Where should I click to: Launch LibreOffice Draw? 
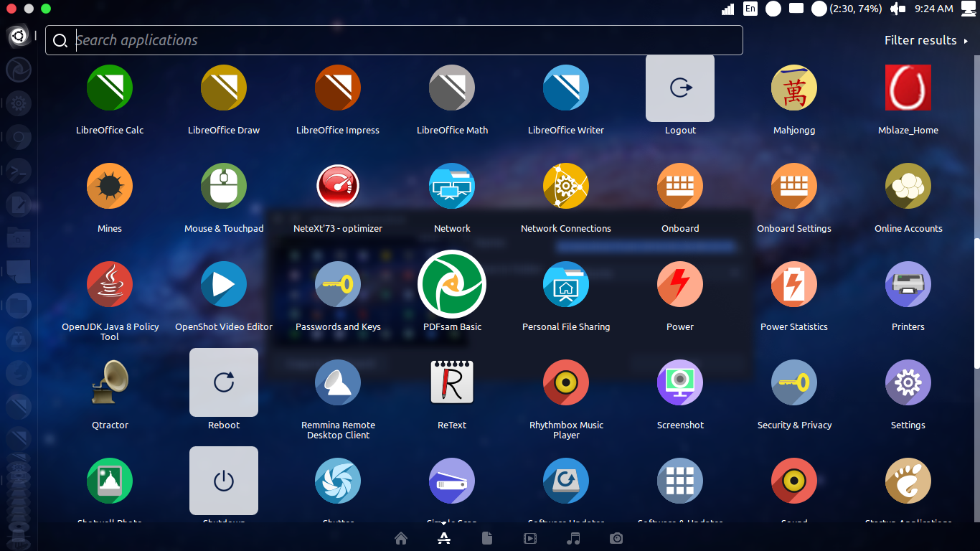pyautogui.click(x=224, y=88)
